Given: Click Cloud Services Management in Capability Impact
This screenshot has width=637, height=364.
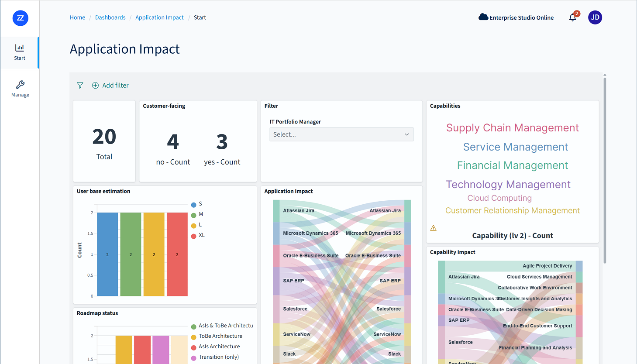Looking at the screenshot, I should (540, 277).
